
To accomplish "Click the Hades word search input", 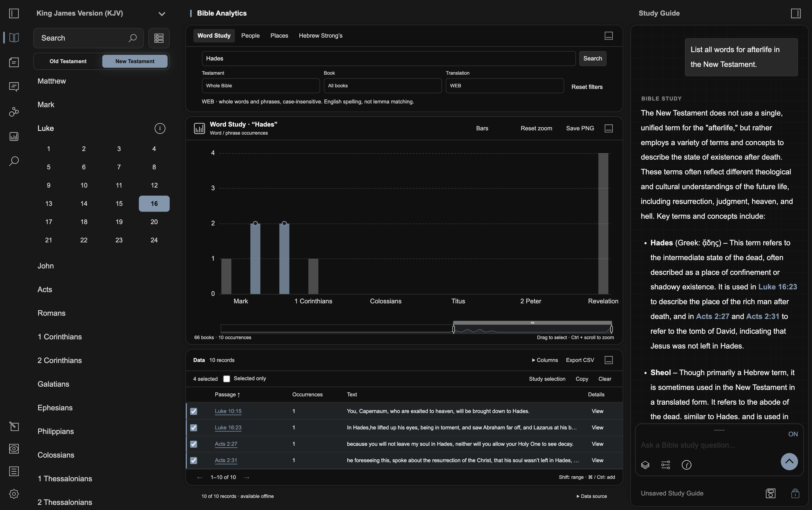I will [x=389, y=58].
